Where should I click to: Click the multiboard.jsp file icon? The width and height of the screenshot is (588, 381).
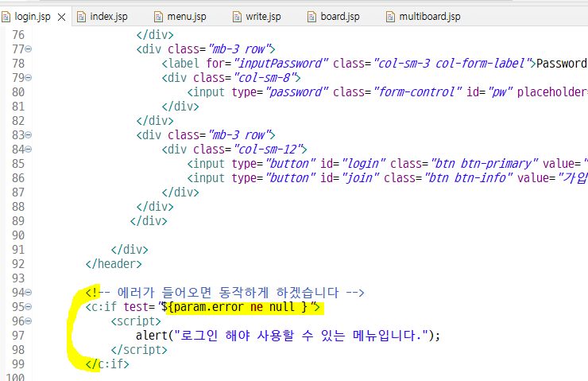[390, 17]
